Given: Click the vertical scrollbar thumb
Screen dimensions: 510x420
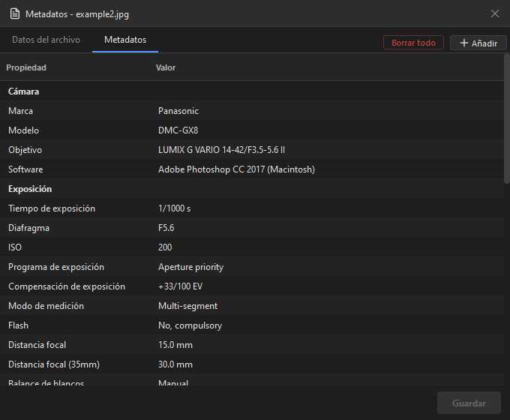Looking at the screenshot, I should tap(507, 118).
